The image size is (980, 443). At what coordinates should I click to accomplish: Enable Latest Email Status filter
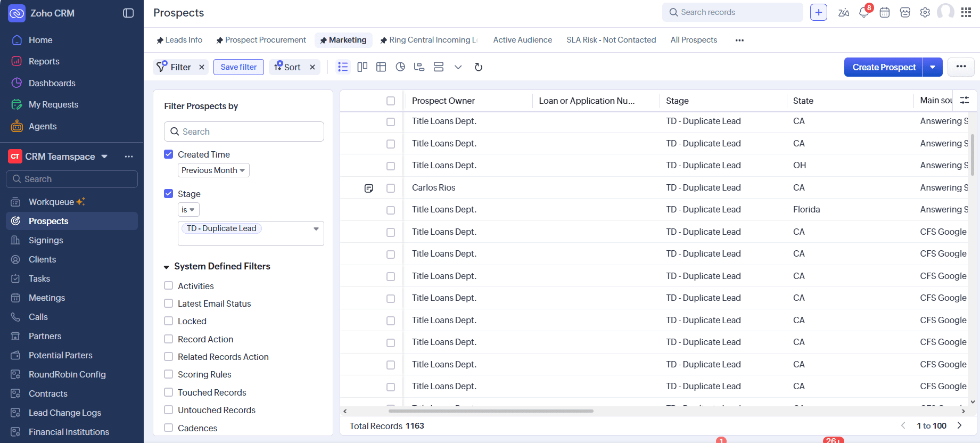(x=169, y=303)
